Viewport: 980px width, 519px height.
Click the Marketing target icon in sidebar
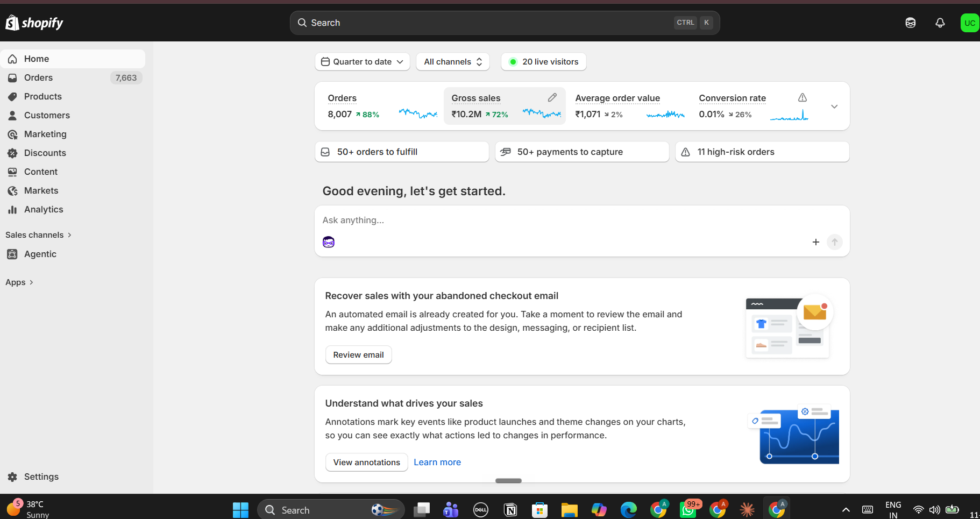click(12, 134)
